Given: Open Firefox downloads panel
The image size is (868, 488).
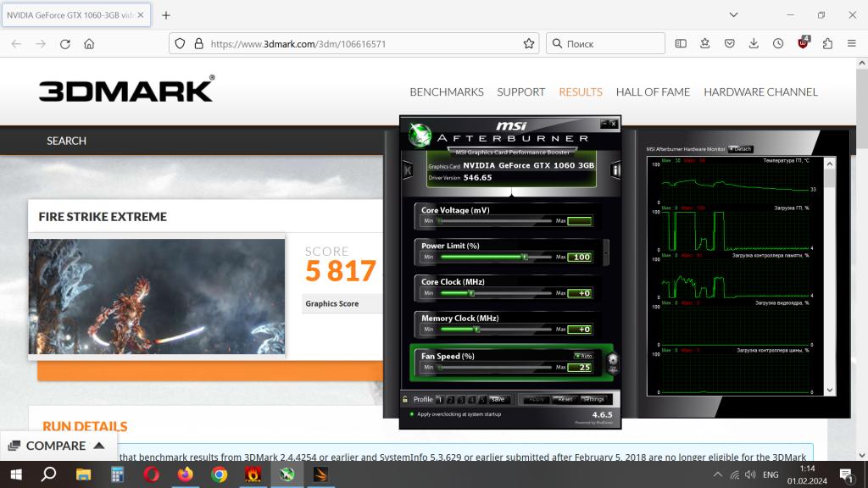Looking at the screenshot, I should click(754, 44).
